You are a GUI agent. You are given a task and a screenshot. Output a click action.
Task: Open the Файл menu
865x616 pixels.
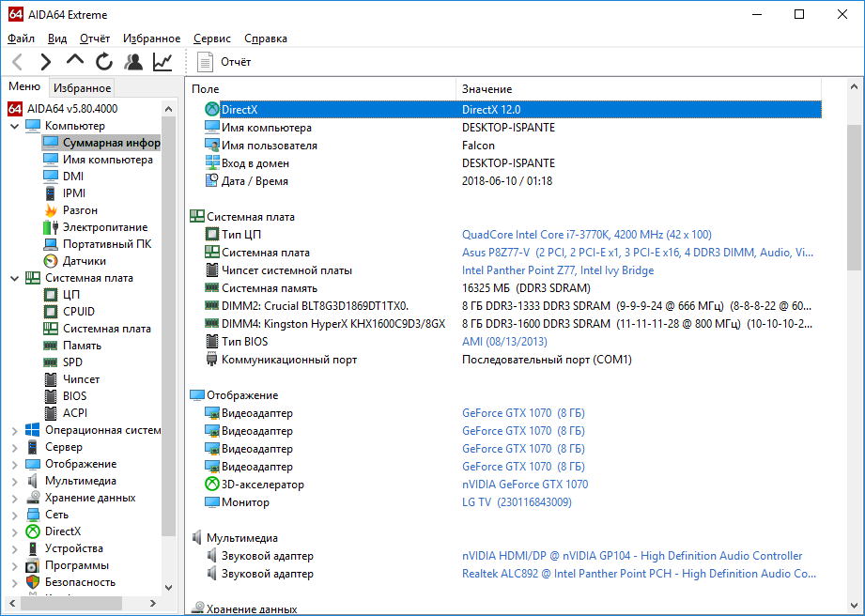[22, 38]
